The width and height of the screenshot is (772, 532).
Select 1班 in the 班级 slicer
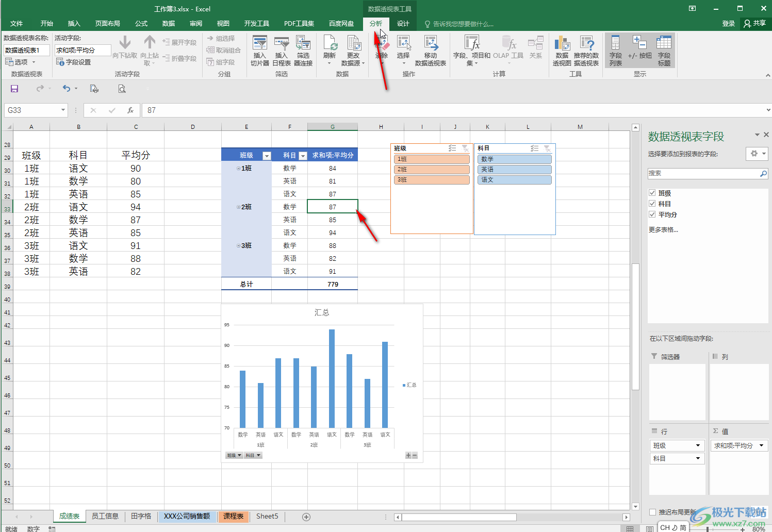pyautogui.click(x=432, y=159)
